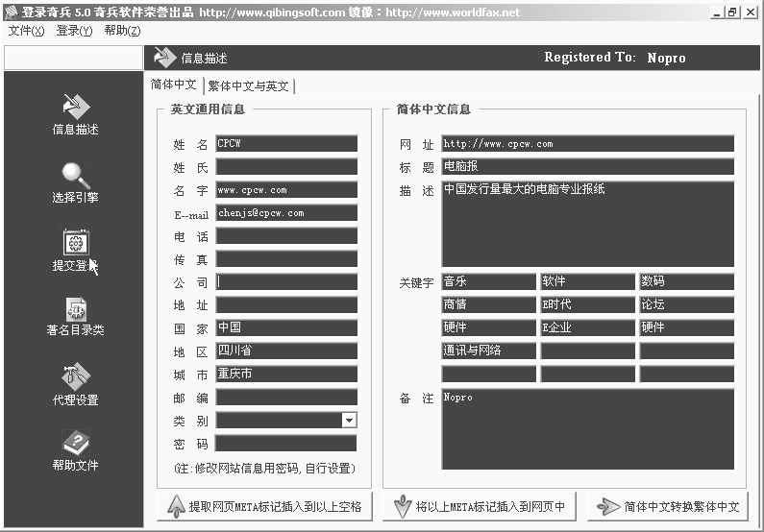Viewport: 764px width, 532px height.
Task: Click the 网址 field with http://www.cpcw.com
Action: tap(587, 144)
